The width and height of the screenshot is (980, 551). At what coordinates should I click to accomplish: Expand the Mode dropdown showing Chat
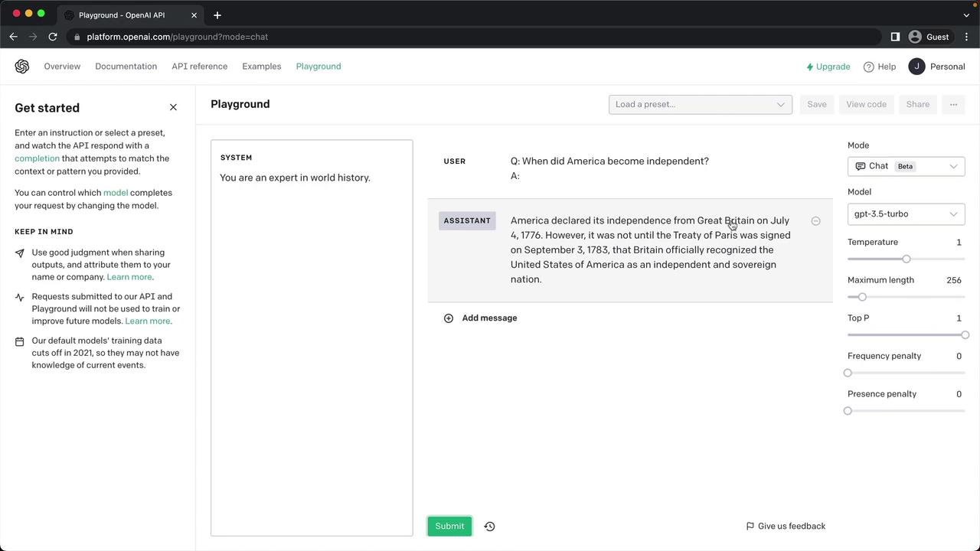906,167
